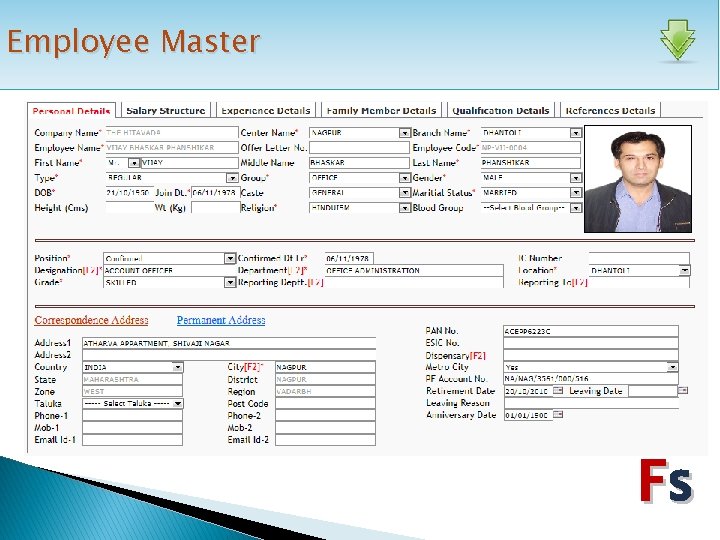The height and width of the screenshot is (540, 720).
Task: Open Qualification Details tab
Action: [501, 110]
